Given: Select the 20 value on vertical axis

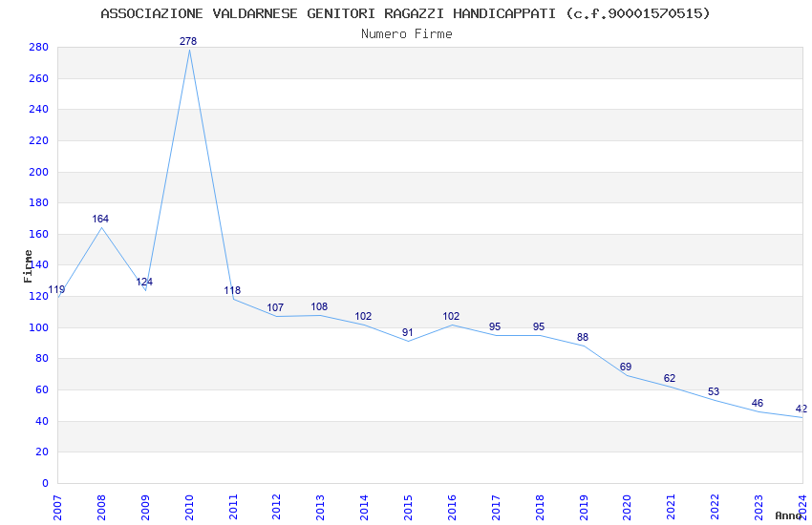Looking at the screenshot, I should (x=42, y=452).
